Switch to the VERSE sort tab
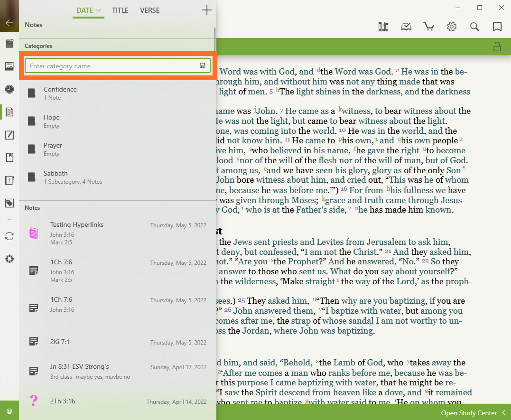 point(150,10)
